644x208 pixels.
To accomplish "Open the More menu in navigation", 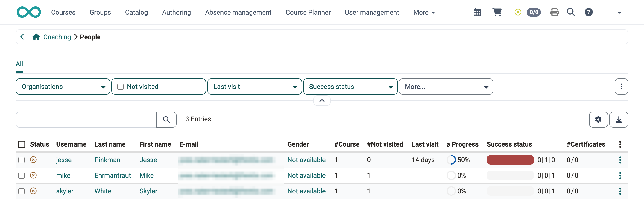I will pos(424,13).
